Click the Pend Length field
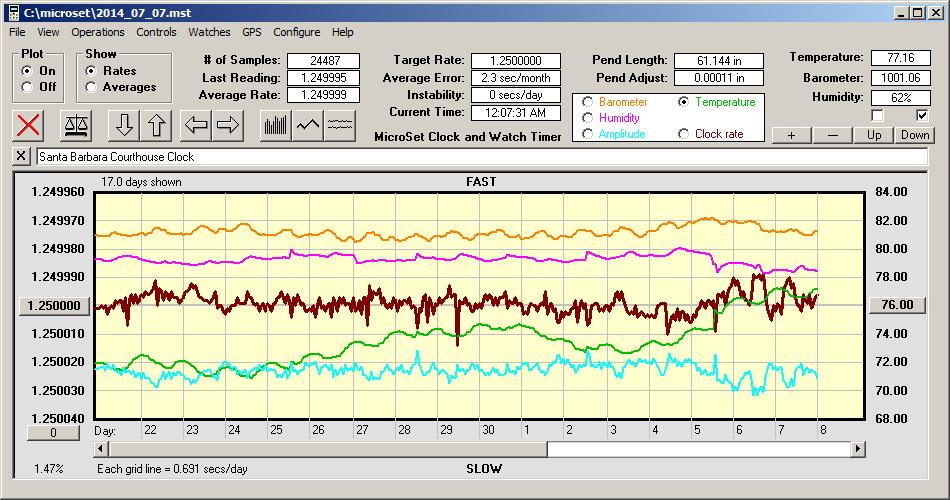This screenshot has height=500, width=950. (719, 61)
